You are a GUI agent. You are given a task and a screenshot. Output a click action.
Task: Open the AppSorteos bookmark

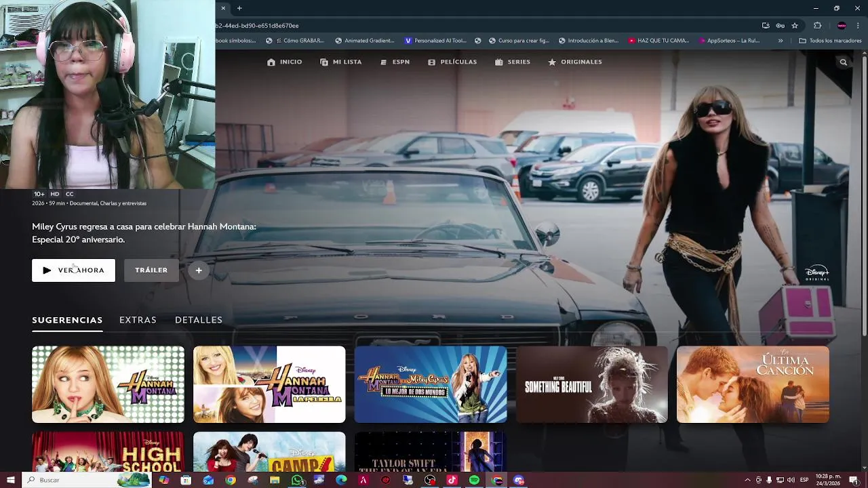tap(730, 41)
